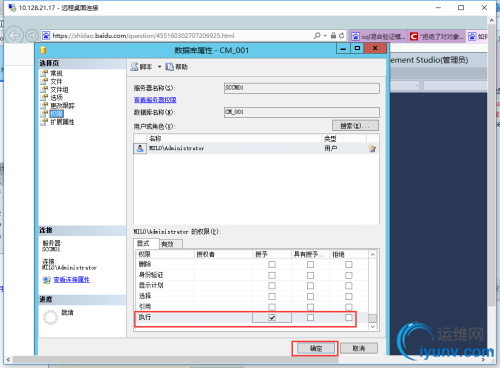The image size is (500, 368).
Task: Check 授予 for the 引用 permission
Action: (x=272, y=307)
